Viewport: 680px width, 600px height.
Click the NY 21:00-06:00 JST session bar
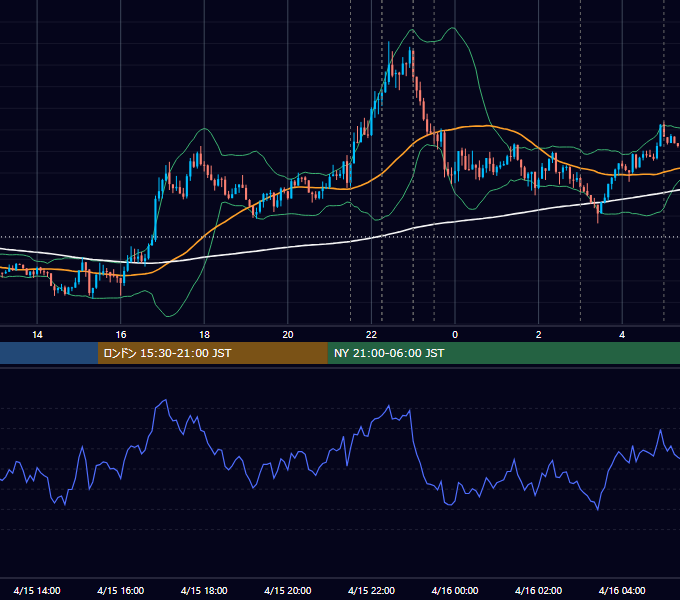pos(503,353)
